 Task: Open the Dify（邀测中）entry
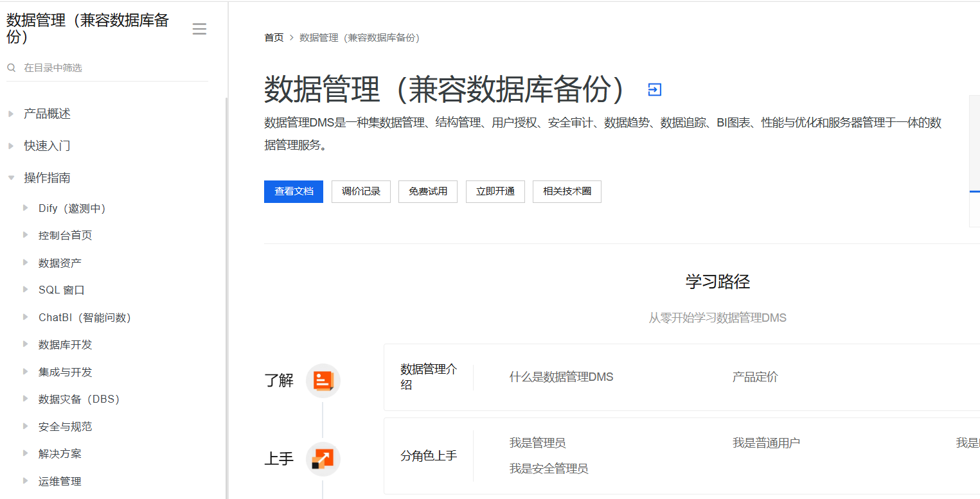[72, 208]
